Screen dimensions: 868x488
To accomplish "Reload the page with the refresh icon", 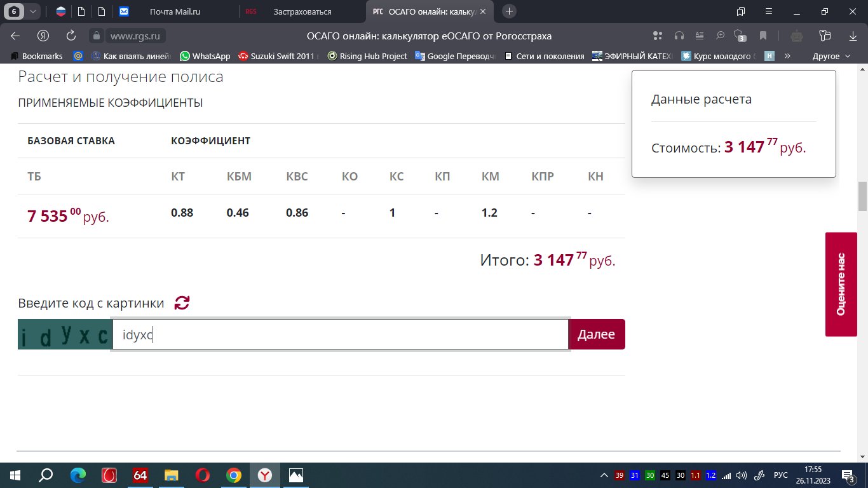I will coord(71,36).
